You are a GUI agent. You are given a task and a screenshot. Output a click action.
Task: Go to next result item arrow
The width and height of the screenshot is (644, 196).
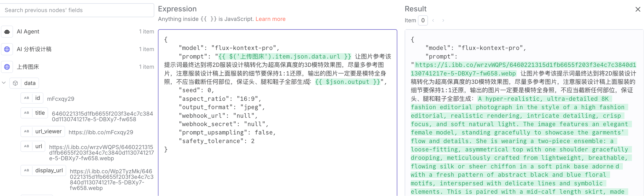(443, 20)
